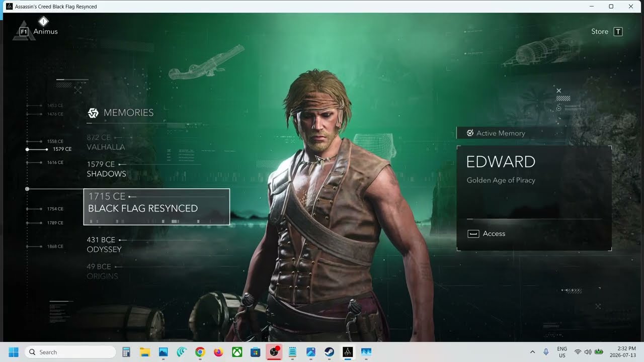
Task: Click the Wi-Fi network tray icon
Action: click(578, 352)
